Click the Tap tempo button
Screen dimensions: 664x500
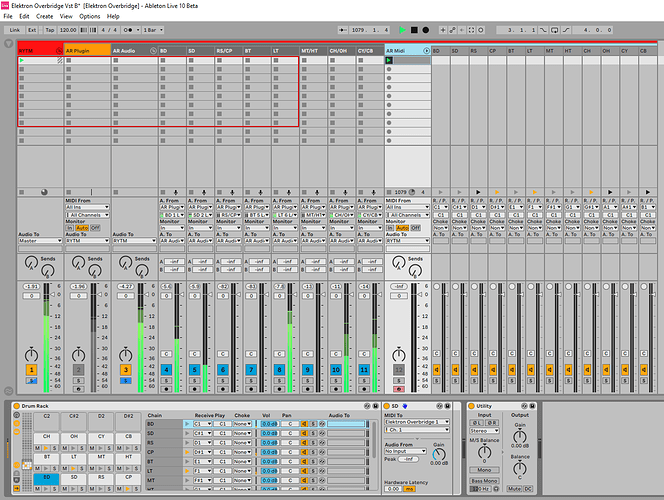pyautogui.click(x=50, y=30)
